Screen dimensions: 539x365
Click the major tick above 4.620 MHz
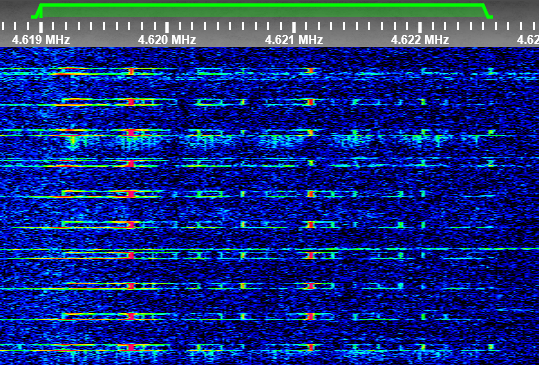[167, 27]
